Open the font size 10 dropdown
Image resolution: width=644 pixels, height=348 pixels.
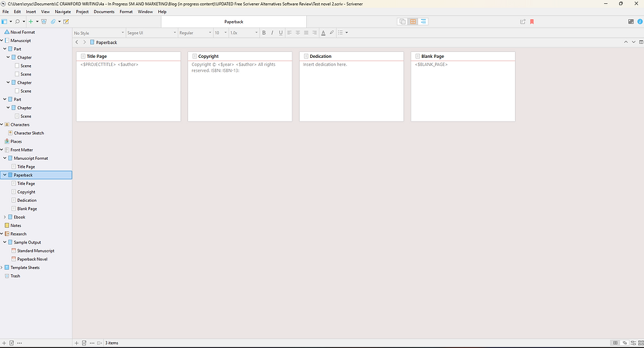tap(221, 33)
